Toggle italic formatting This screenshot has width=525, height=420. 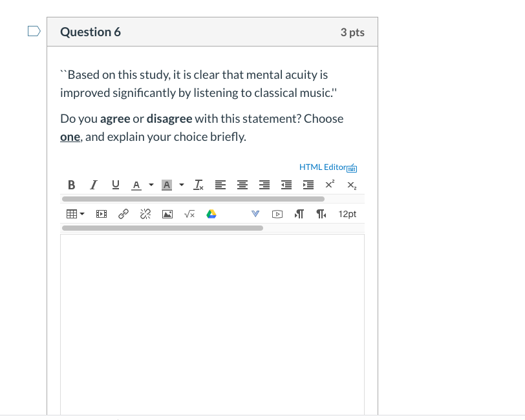click(x=93, y=185)
